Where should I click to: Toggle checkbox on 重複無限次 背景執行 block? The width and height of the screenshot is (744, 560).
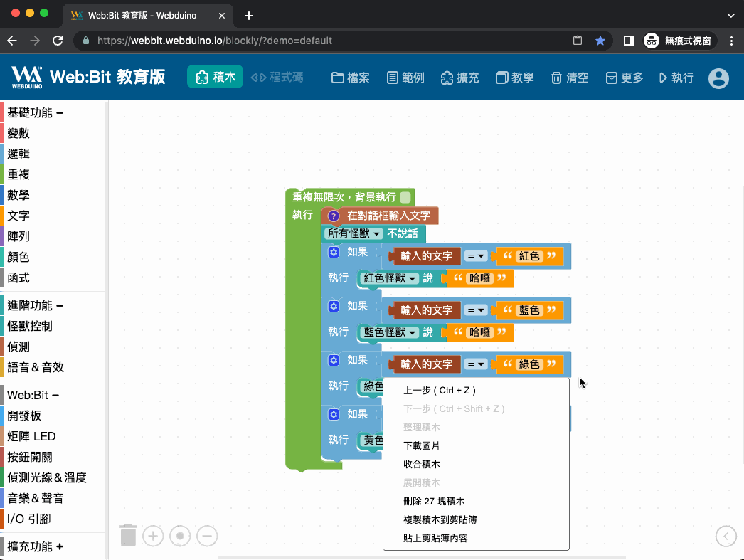(405, 197)
